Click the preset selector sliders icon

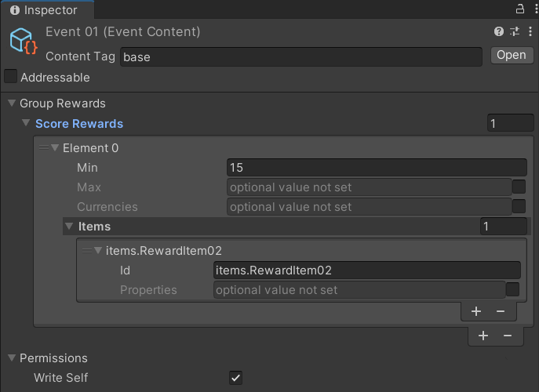click(515, 32)
